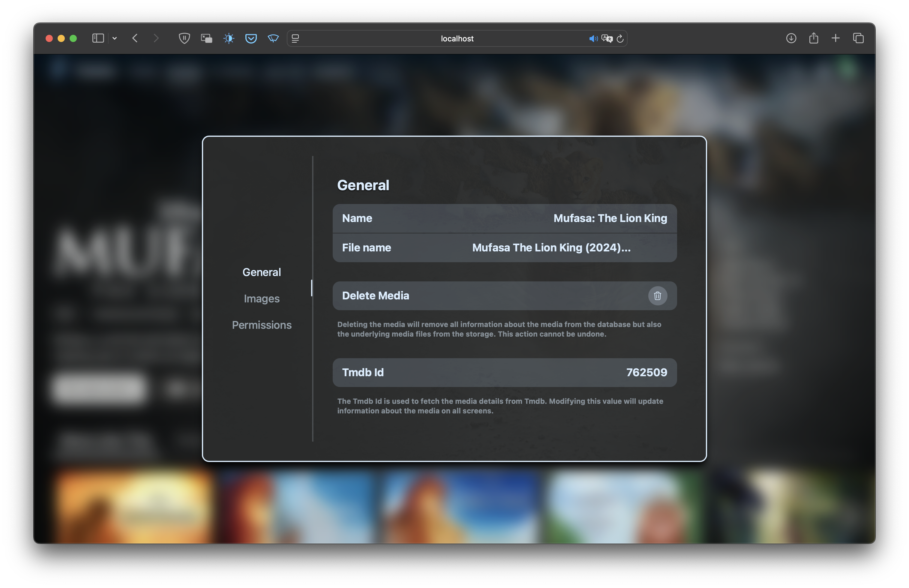Viewport: 909px width, 588px height.
Task: Open the reader page menu icon
Action: tap(295, 38)
